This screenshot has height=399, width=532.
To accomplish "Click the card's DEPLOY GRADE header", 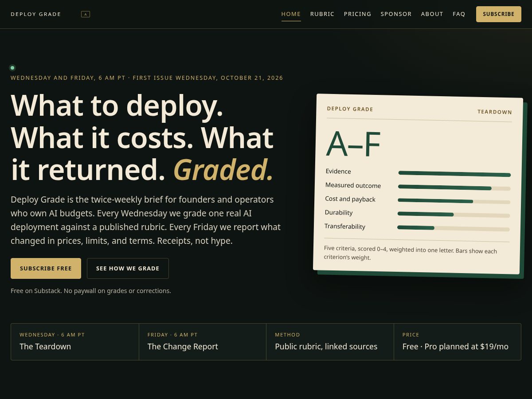I will pos(350,109).
